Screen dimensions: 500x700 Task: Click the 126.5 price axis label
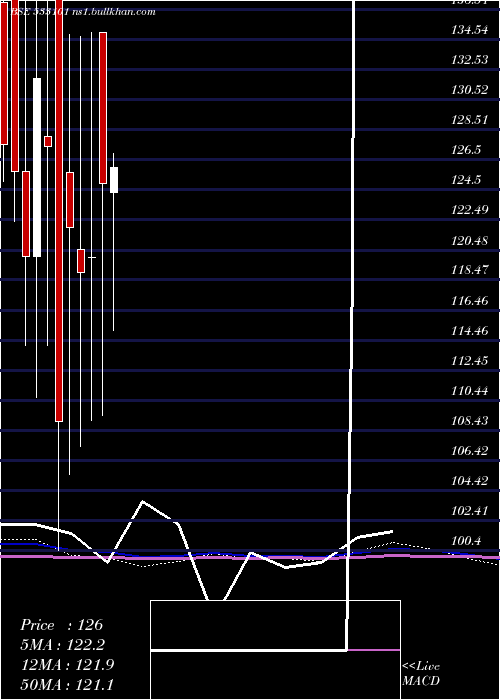(x=467, y=150)
